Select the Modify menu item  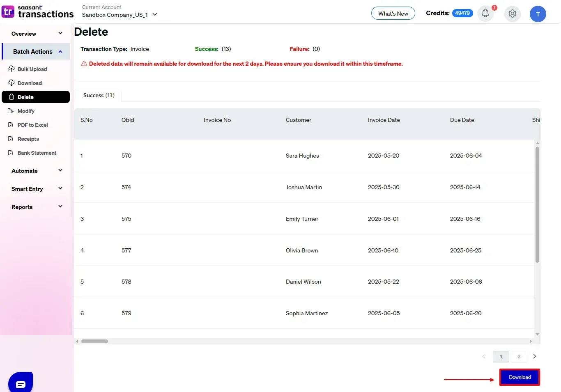coord(26,111)
